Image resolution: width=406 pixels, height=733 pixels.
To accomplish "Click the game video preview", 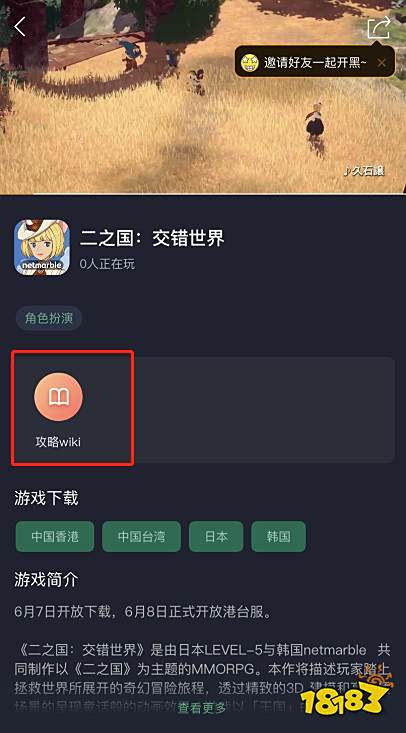I will tap(203, 97).
